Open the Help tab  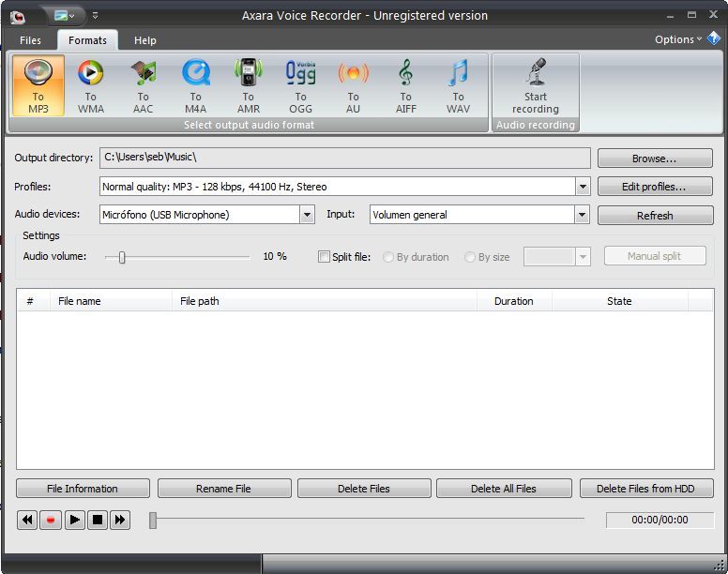(145, 40)
